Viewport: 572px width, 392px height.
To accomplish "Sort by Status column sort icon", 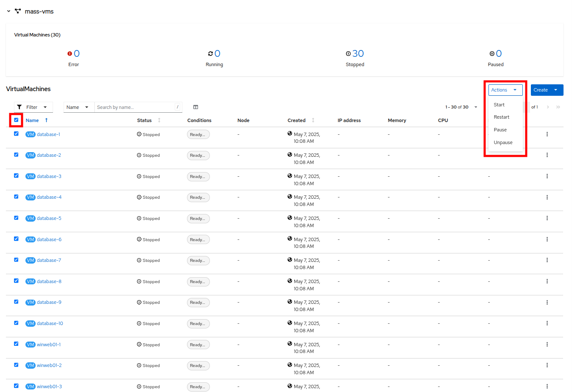I will tap(159, 120).
